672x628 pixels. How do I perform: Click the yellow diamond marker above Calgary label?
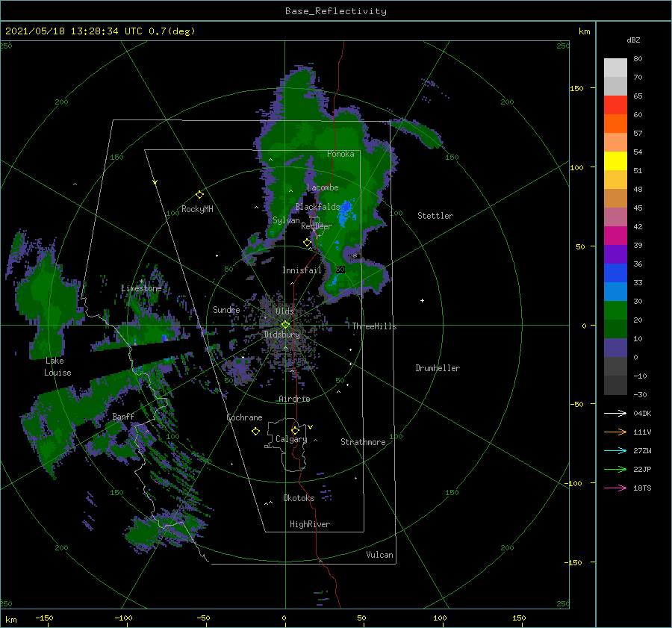[x=295, y=430]
